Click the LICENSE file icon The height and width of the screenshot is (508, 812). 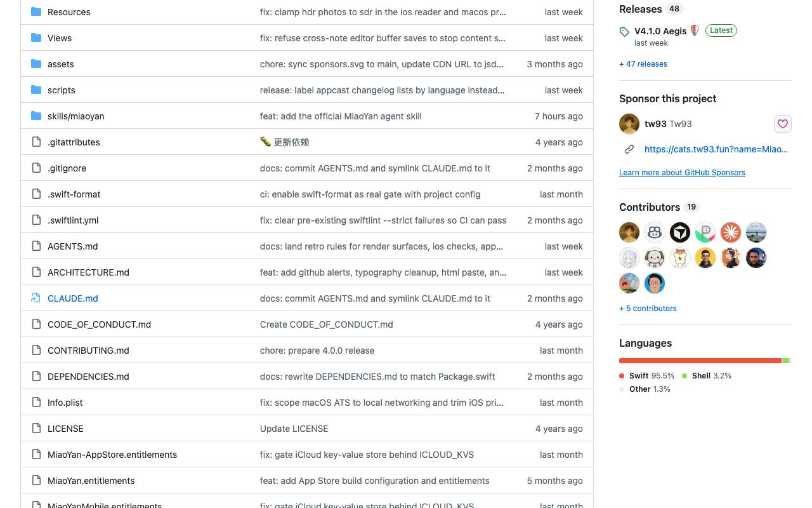pos(36,429)
